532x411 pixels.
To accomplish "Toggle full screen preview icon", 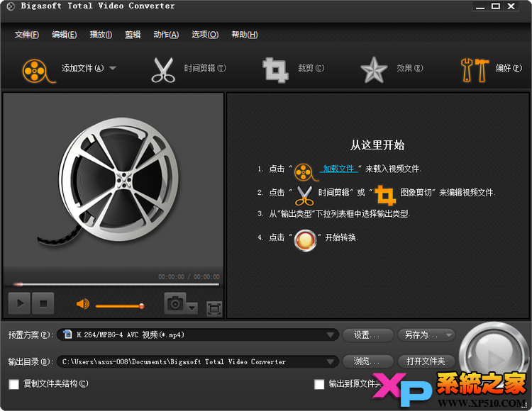I will pos(214,309).
